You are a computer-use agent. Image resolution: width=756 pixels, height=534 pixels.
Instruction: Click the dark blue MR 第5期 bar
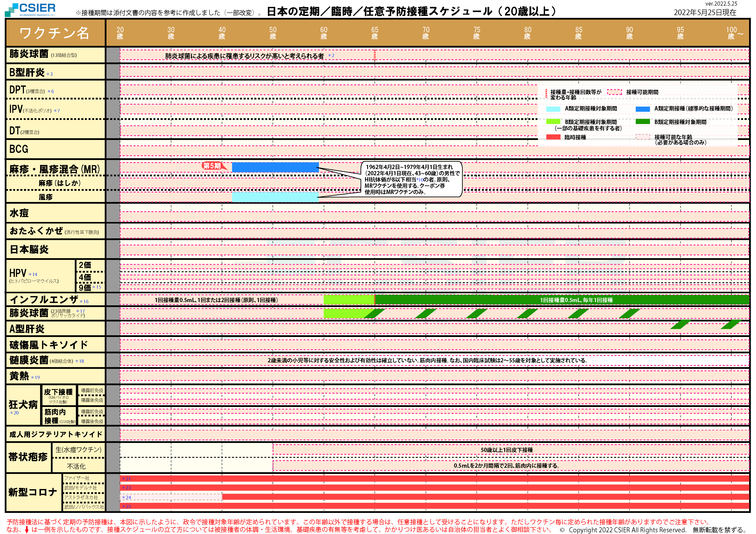point(275,167)
